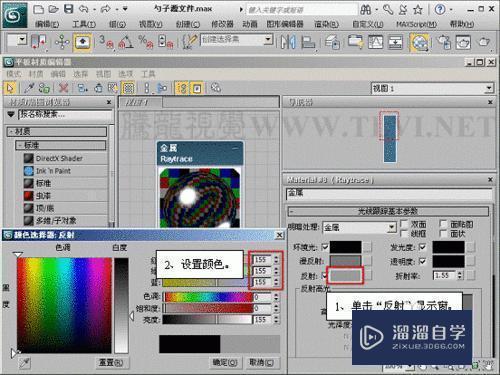Viewport: 500px width, 375px height.
Task: Open the 创建(C) menu
Action: coord(188,24)
